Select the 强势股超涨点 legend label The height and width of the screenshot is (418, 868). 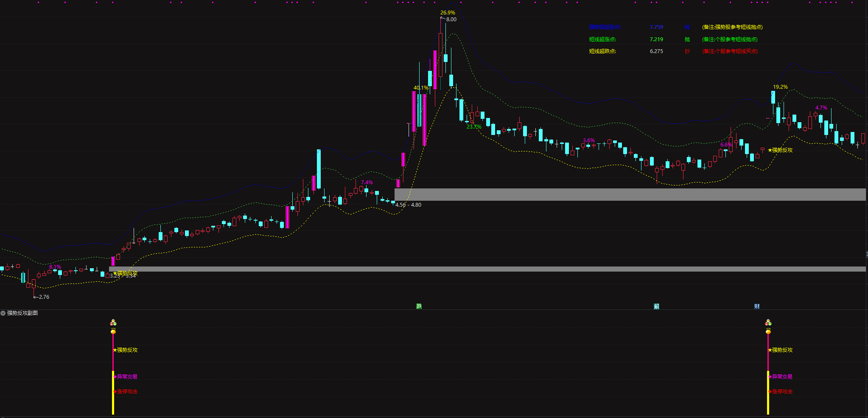pos(604,27)
